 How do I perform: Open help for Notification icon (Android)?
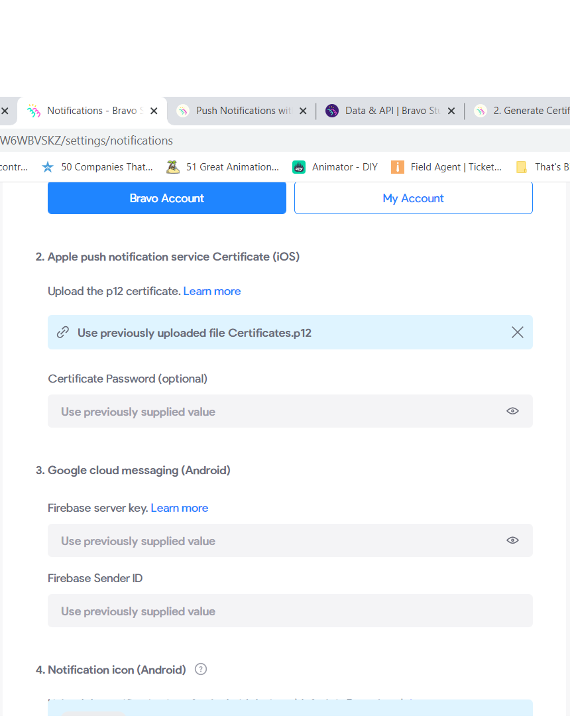[x=201, y=669]
